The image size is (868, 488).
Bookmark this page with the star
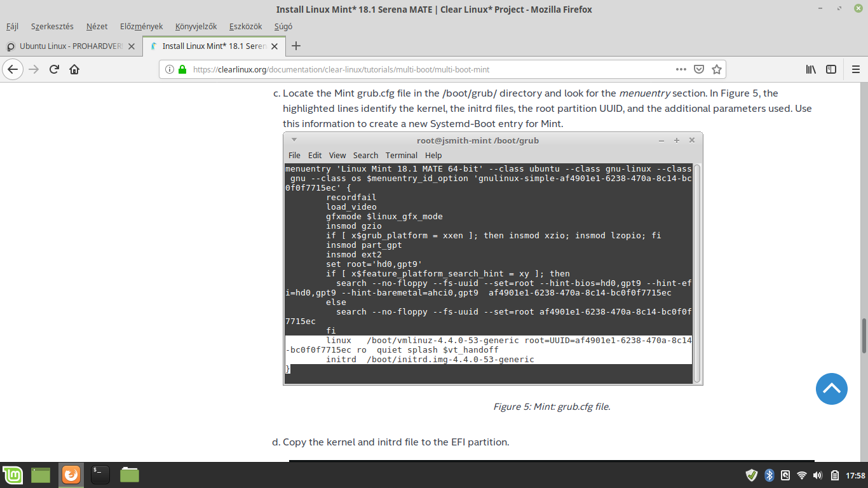[x=717, y=69]
